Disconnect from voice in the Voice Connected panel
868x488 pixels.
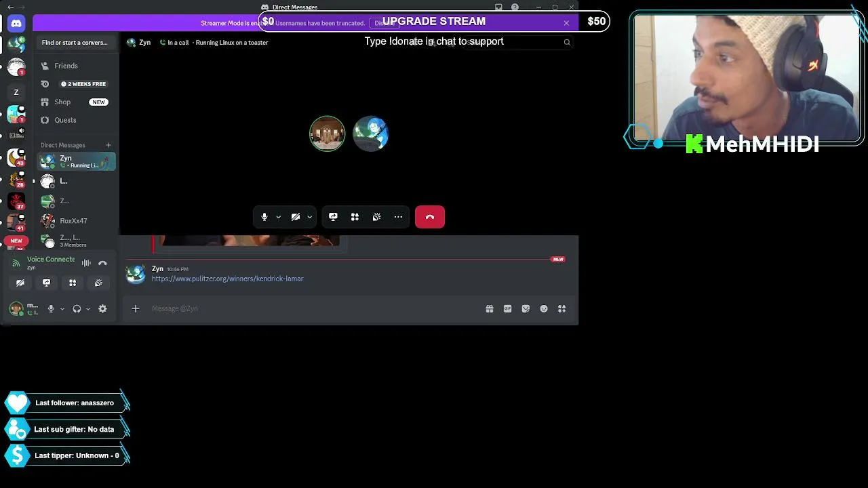point(102,263)
